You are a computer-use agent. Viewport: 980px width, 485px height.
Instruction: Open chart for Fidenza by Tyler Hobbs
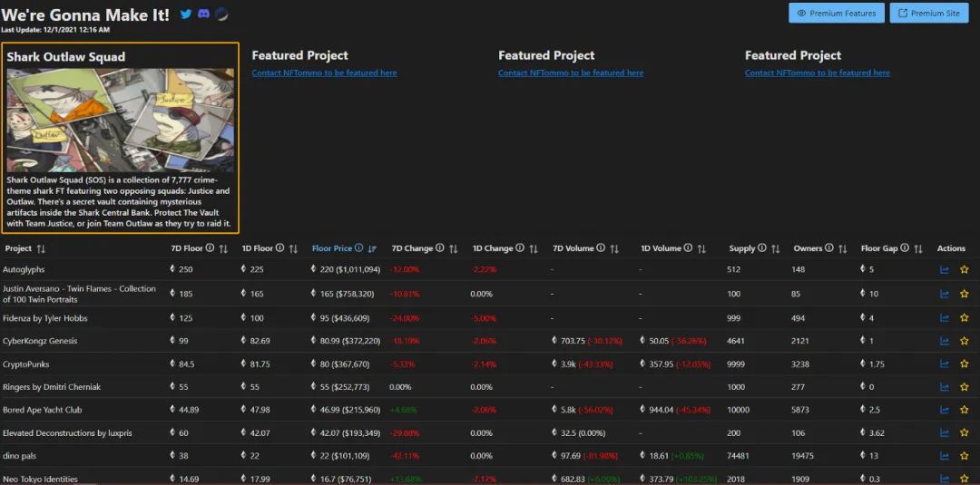(945, 318)
